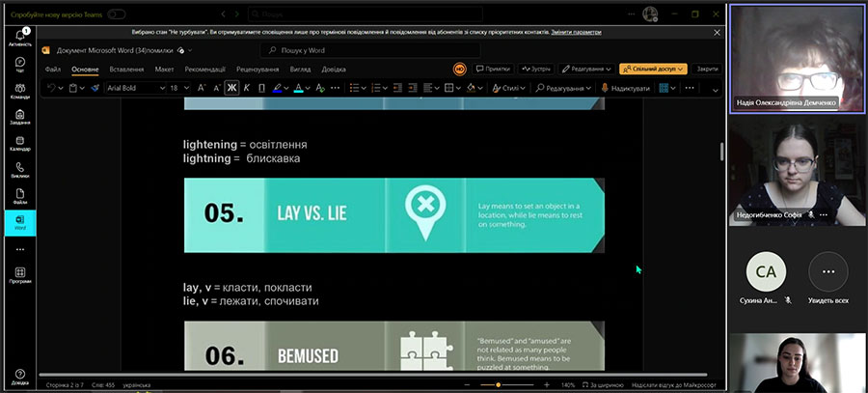Open the Calendar in Teams sidebar
Image resolution: width=868 pixels, height=393 pixels.
19,143
